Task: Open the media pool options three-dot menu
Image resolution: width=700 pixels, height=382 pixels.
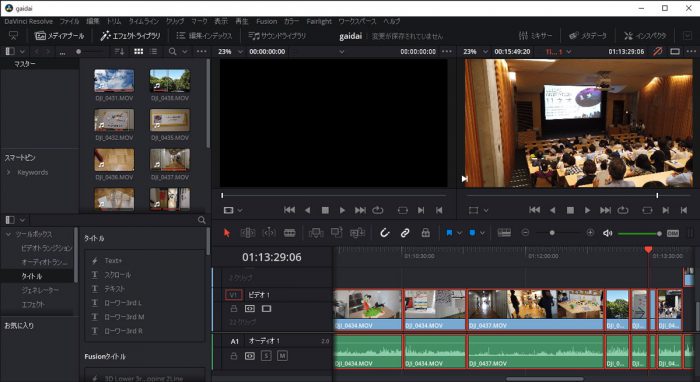Action: point(201,52)
